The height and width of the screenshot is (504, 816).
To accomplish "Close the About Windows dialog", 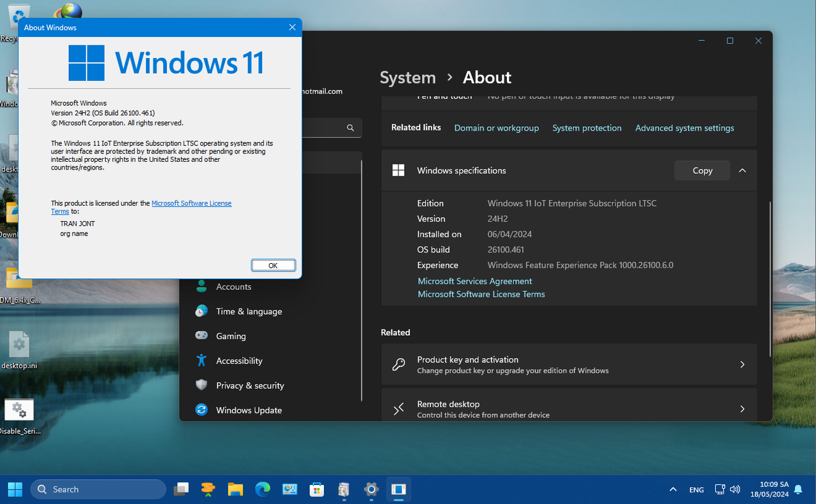I will pos(292,27).
